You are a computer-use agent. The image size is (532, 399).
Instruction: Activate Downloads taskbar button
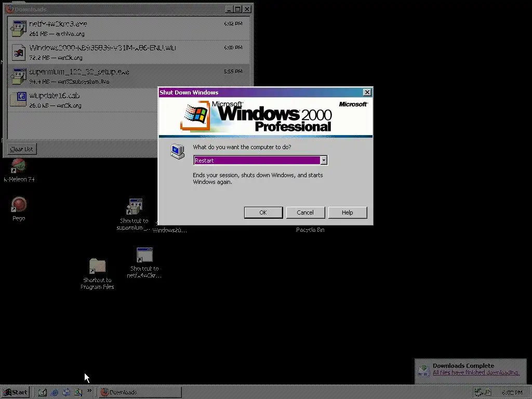coord(140,392)
